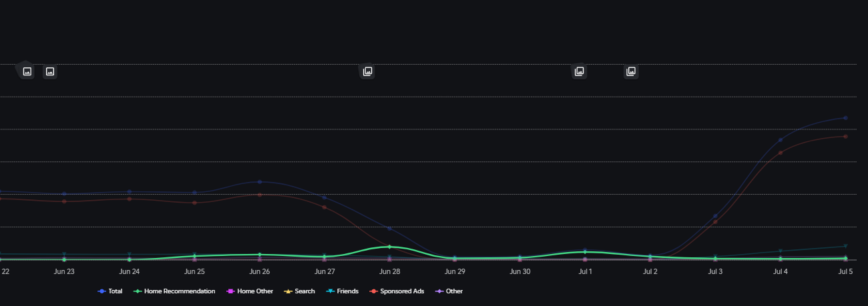Click the "Jul 3" axis label
Screen dimensions: 868x306
[715, 272]
